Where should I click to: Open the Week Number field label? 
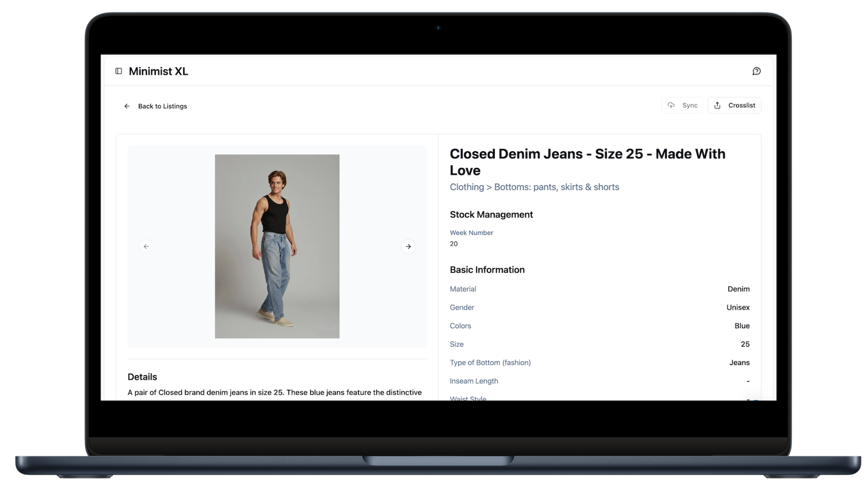click(471, 233)
